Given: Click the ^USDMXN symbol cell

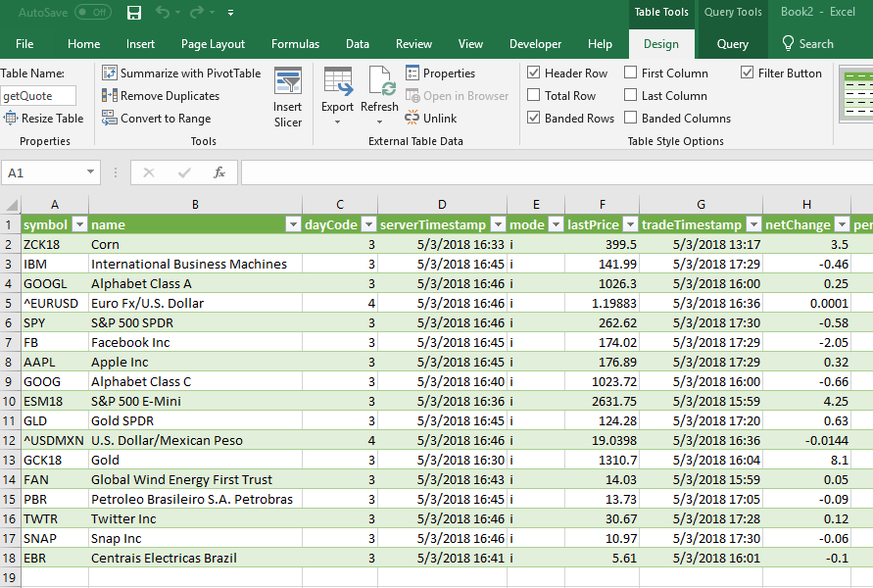Looking at the screenshot, I should click(x=55, y=440).
